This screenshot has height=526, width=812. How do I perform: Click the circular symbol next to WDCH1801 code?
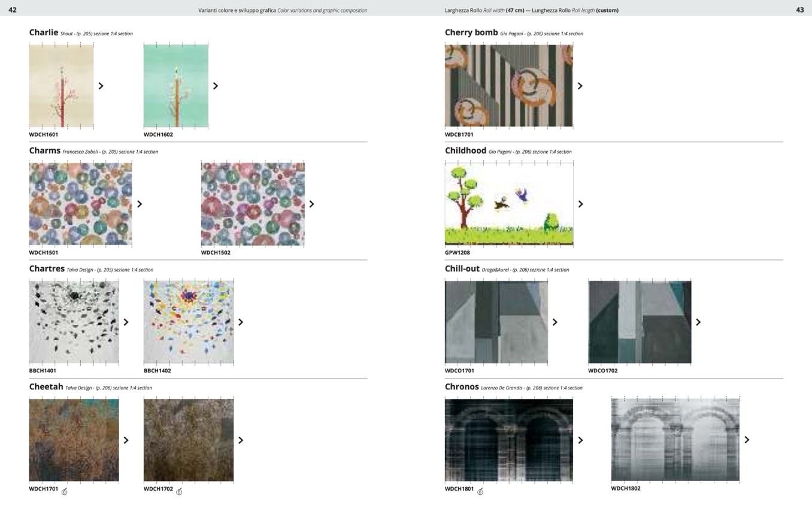[480, 492]
